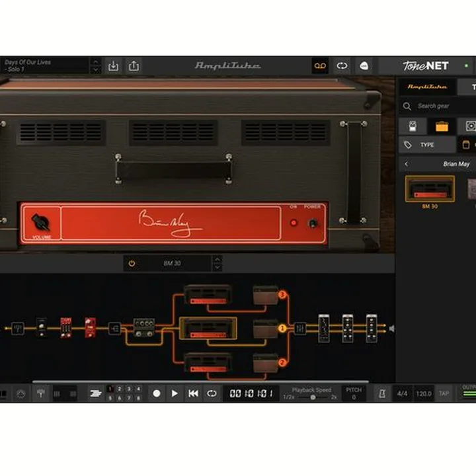Select the last rack effect unit

point(372,329)
